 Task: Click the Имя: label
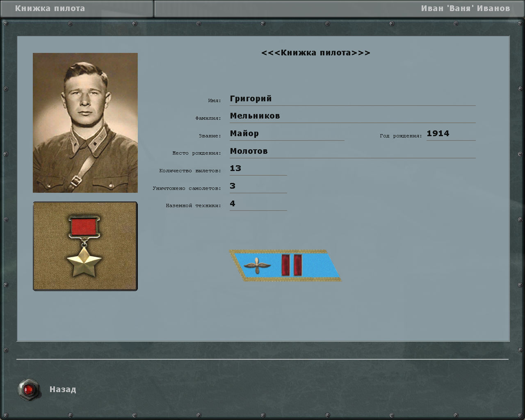pyautogui.click(x=215, y=100)
